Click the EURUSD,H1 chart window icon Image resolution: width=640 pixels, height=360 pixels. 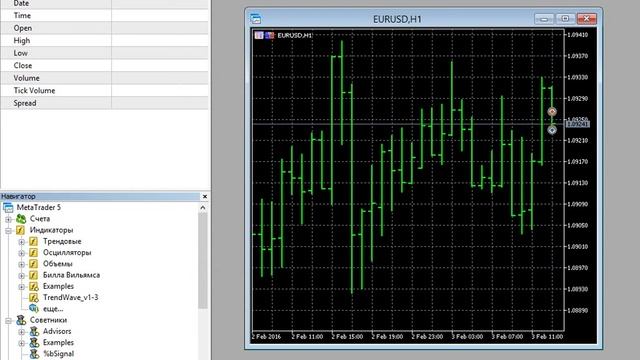[256, 19]
